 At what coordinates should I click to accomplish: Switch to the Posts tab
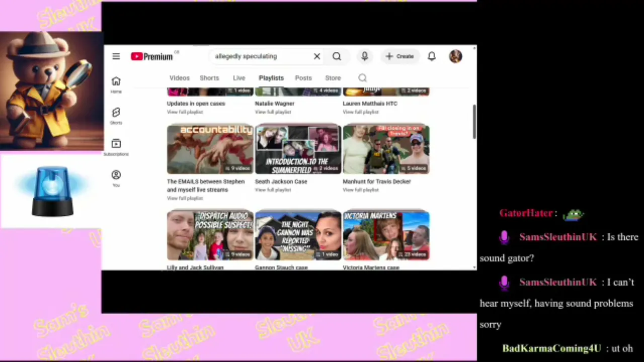[303, 78]
